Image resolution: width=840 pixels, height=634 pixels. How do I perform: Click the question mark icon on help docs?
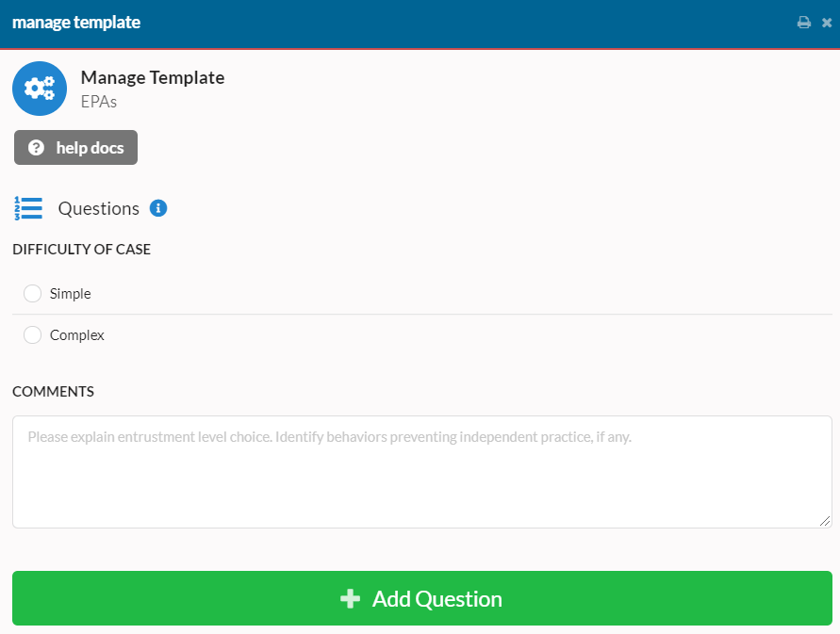36,147
